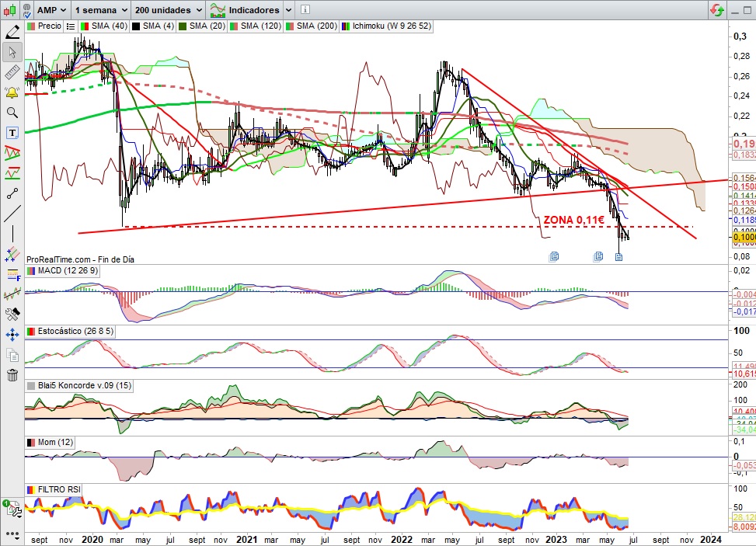Expand the 1 semana timeframe dropdown

coord(101,10)
